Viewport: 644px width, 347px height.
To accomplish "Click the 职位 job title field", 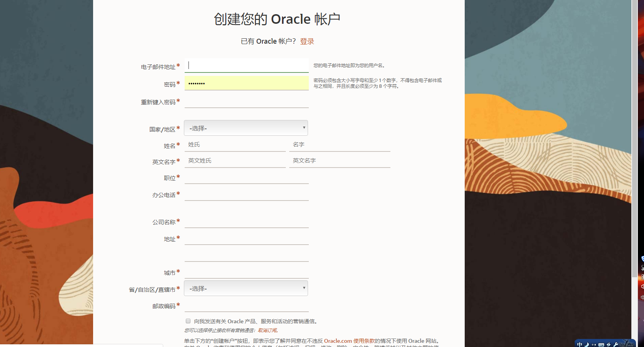I will 246,177.
